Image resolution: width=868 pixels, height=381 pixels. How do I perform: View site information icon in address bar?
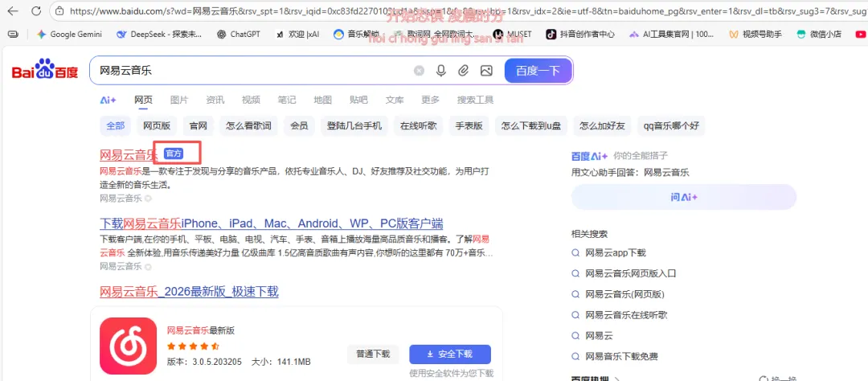coord(60,10)
